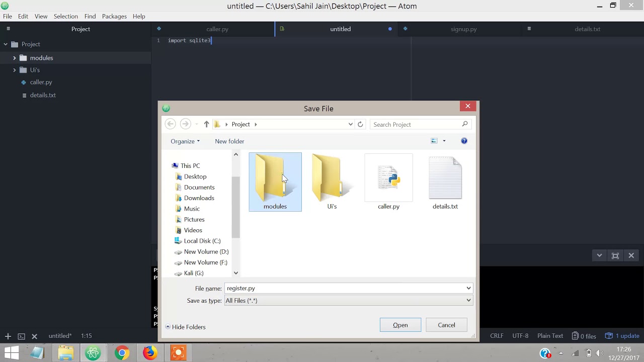Open Atom View menu

coord(41,16)
